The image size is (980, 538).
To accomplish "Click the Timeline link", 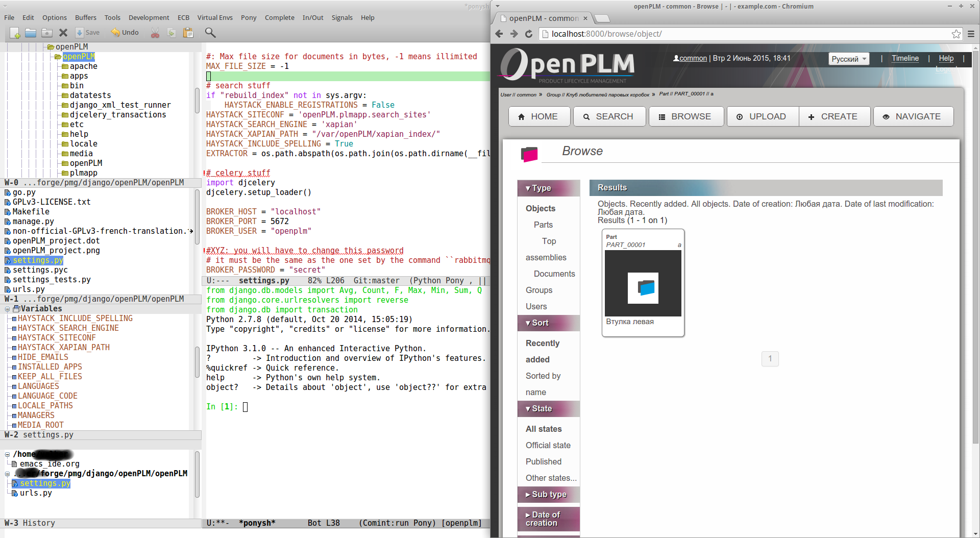I will click(x=905, y=58).
